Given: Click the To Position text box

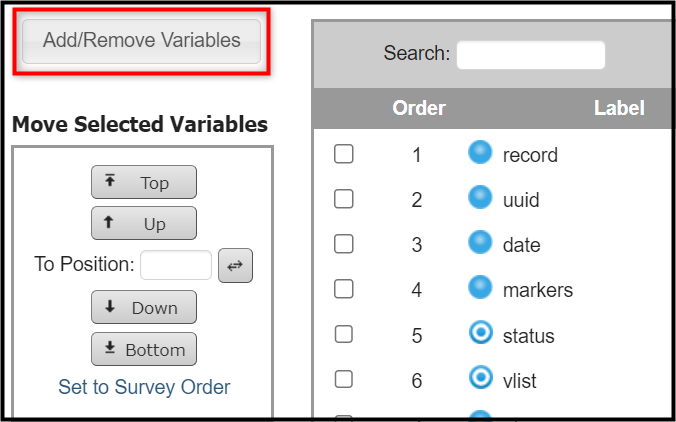Looking at the screenshot, I should (176, 265).
